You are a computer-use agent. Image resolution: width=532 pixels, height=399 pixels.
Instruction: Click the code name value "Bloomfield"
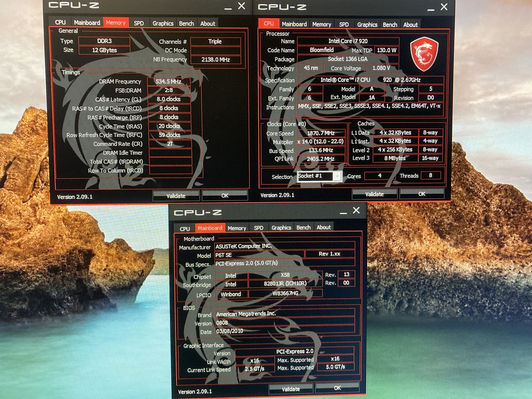[322, 50]
